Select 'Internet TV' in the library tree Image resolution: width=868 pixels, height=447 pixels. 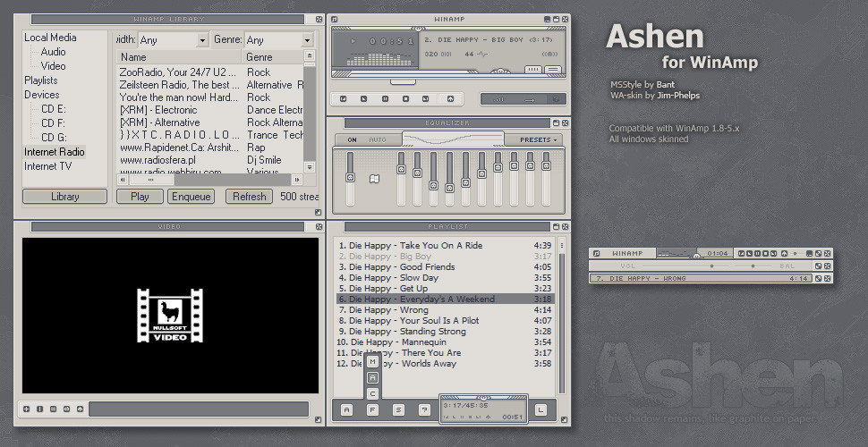(47, 166)
